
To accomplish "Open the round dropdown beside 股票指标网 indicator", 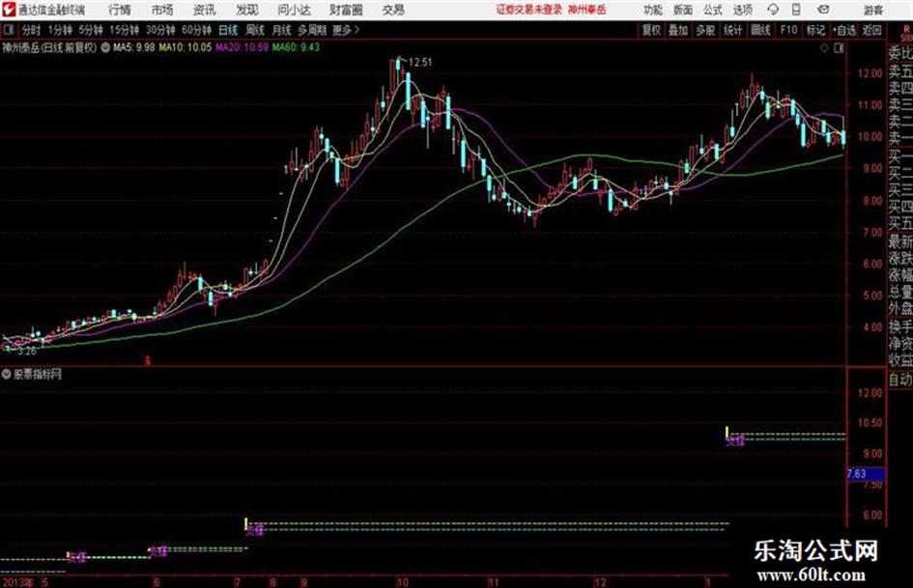I will (x=6, y=374).
